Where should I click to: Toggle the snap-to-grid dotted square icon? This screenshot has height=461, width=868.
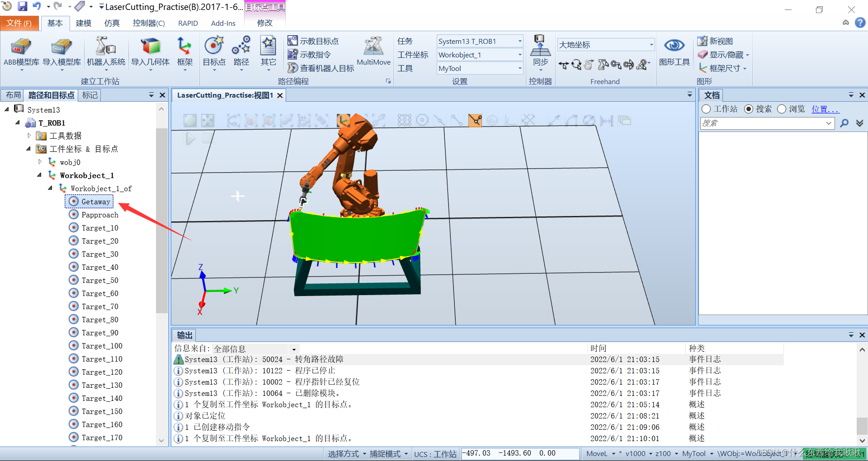[x=404, y=120]
